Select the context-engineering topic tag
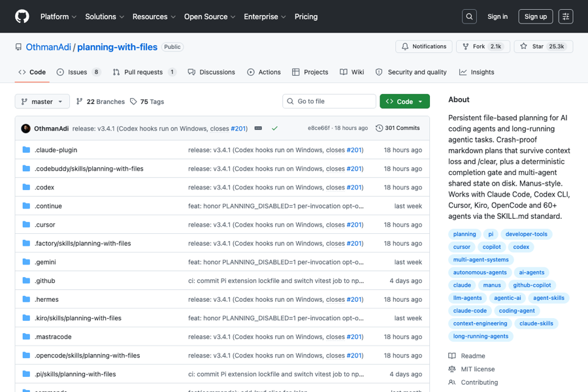Image resolution: width=588 pixels, height=392 pixels. tap(480, 323)
